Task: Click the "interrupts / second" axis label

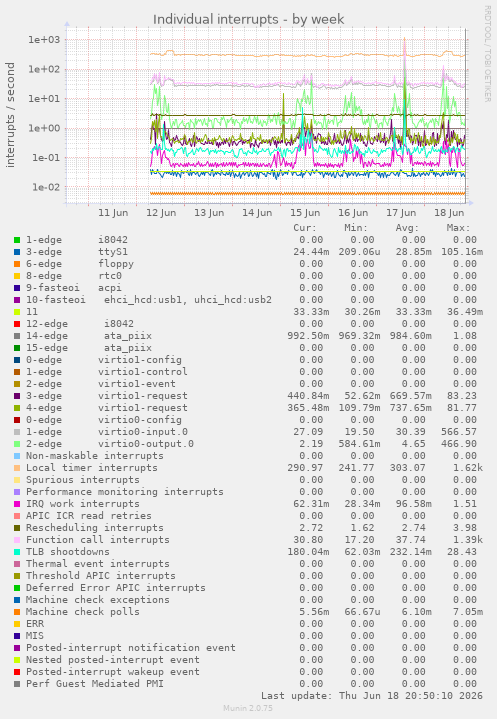Action: 10,115
